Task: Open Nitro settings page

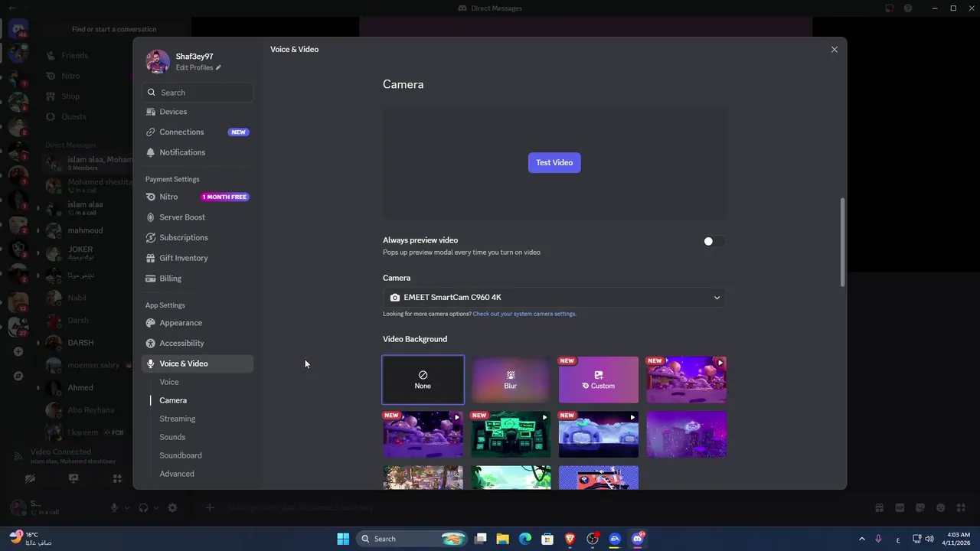Action: [198, 197]
